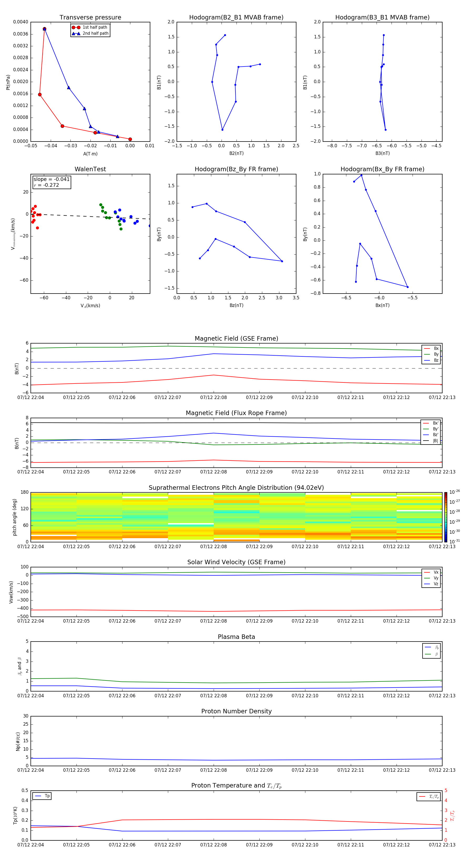Click the 'Bz' legend entry in GSE plot
This screenshot has width=473, height=868.
pyautogui.click(x=431, y=360)
